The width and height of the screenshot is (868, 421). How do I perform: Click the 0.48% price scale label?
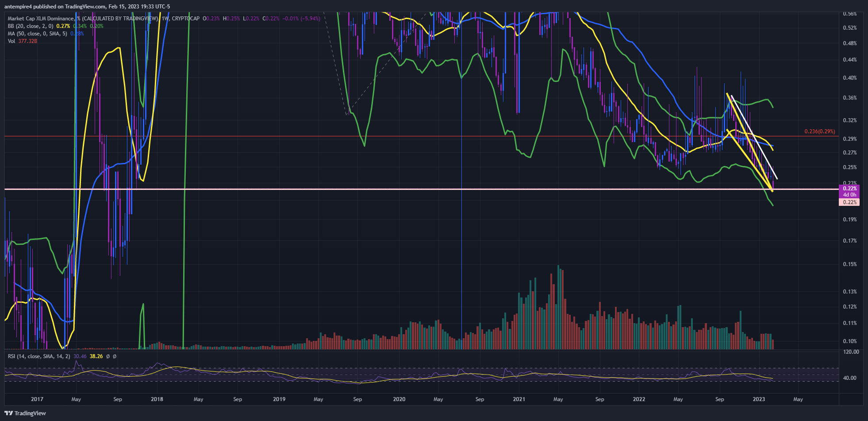coord(850,43)
